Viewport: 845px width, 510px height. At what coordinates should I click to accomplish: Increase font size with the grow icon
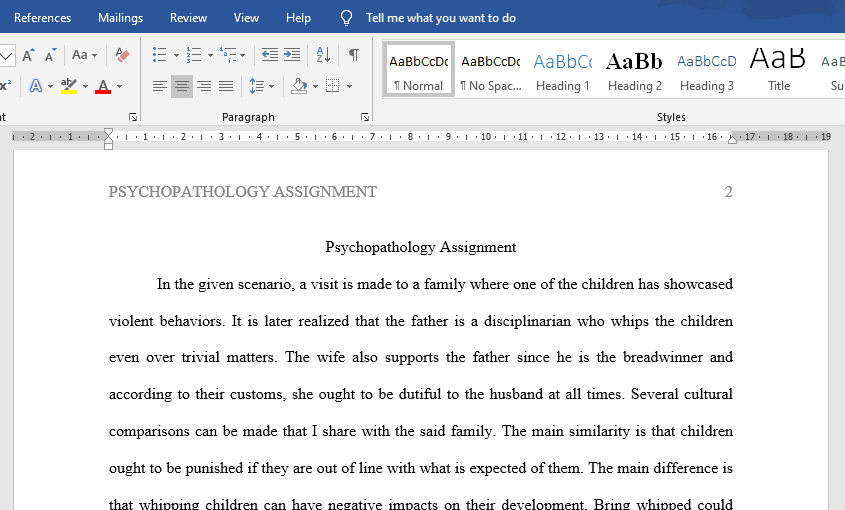point(29,55)
